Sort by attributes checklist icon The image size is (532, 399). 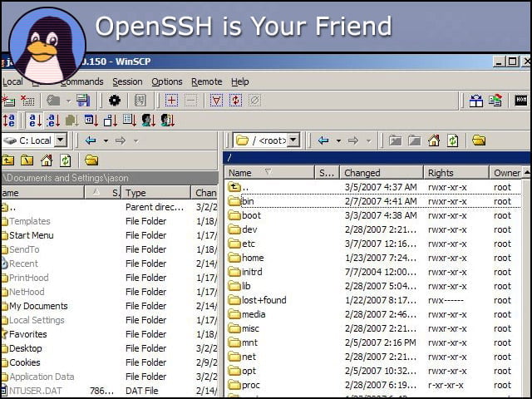[130, 120]
